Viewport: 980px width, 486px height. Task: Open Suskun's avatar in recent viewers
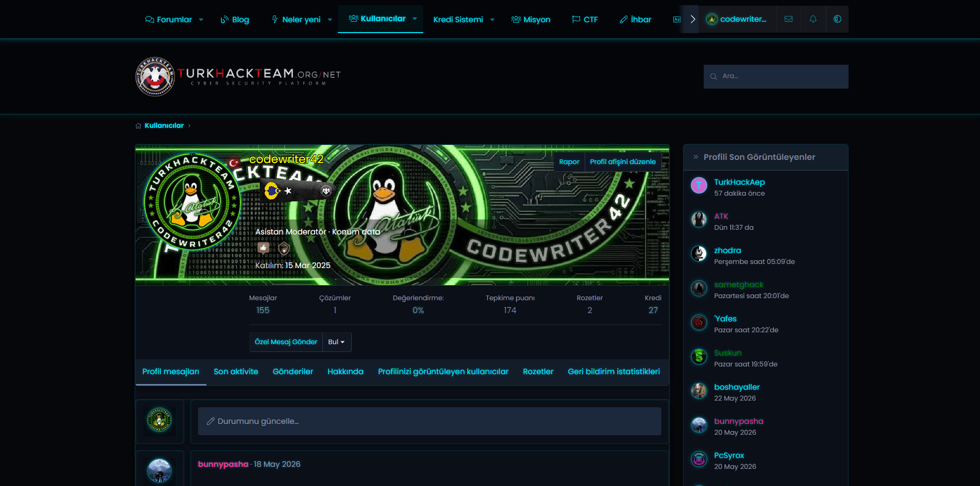pyautogui.click(x=699, y=356)
